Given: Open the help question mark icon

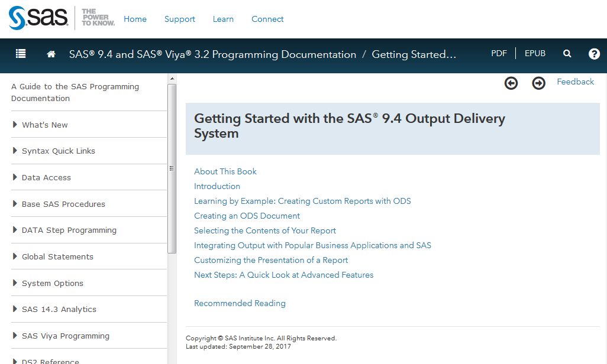Looking at the screenshot, I should pyautogui.click(x=594, y=54).
